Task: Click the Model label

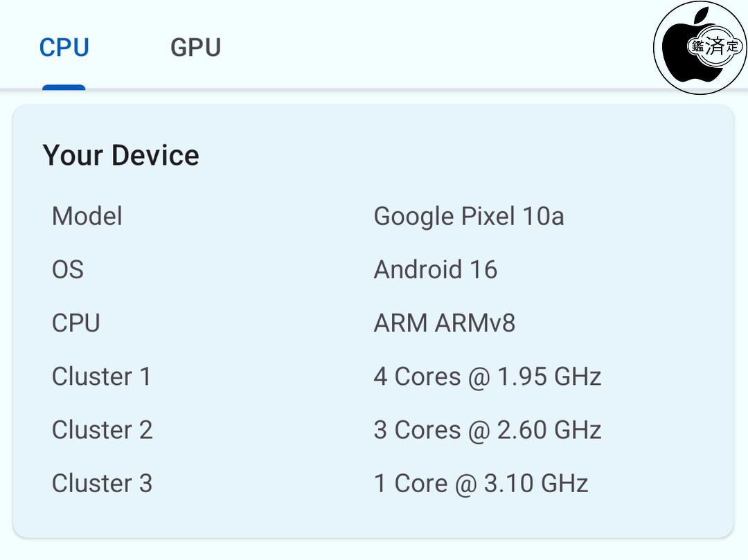Action: [87, 217]
